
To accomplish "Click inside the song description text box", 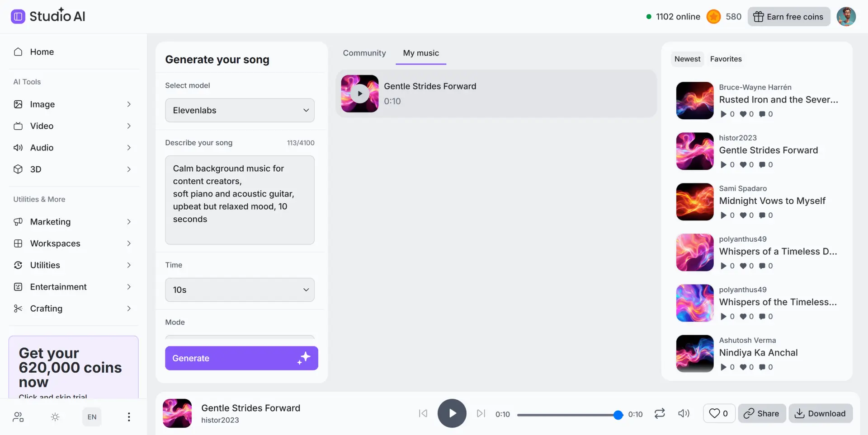I will pyautogui.click(x=240, y=200).
